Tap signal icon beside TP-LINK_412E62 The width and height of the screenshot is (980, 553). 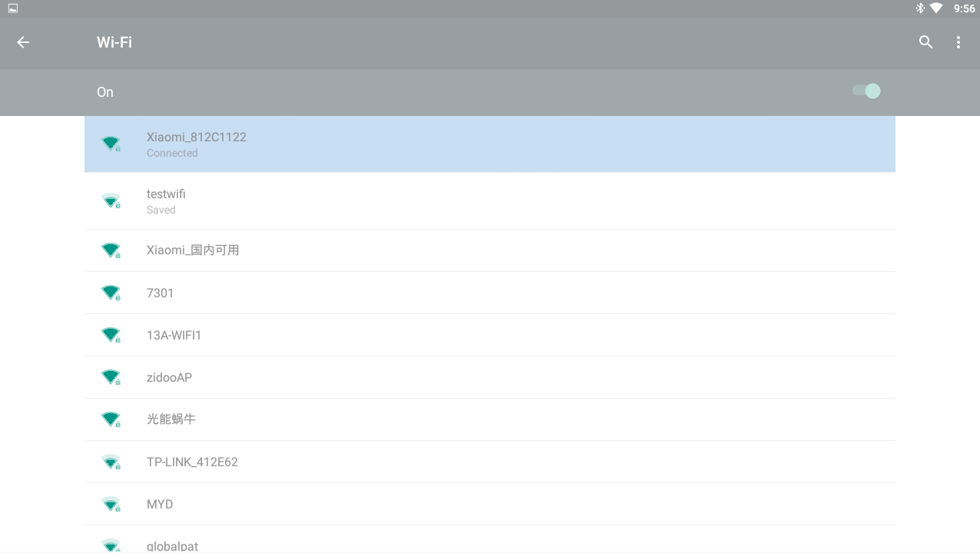(x=111, y=462)
